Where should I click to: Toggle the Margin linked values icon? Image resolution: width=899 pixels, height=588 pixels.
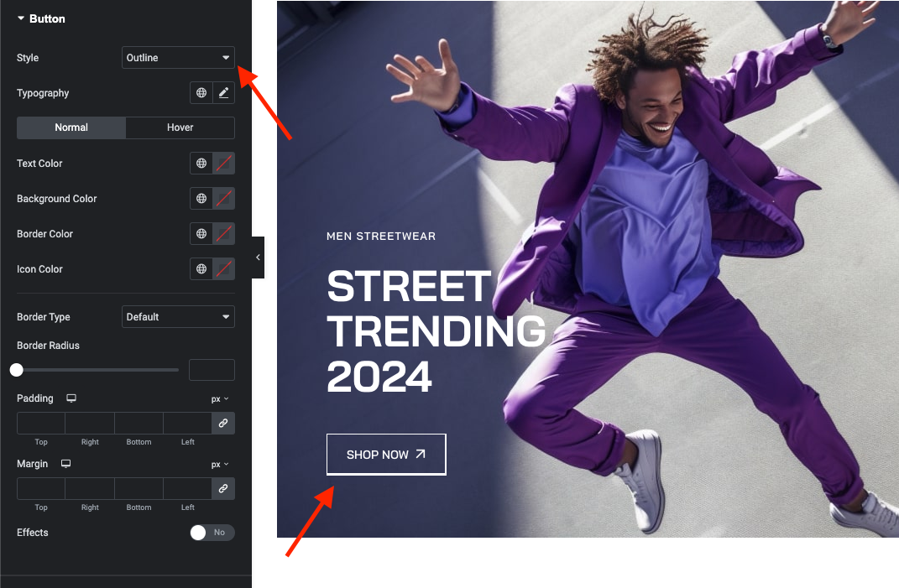pyautogui.click(x=223, y=488)
